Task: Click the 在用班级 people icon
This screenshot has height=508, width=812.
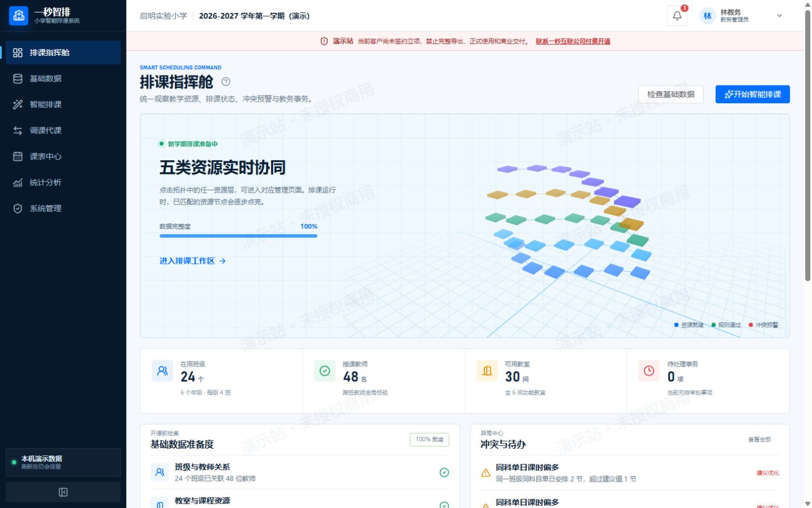Action: [162, 371]
